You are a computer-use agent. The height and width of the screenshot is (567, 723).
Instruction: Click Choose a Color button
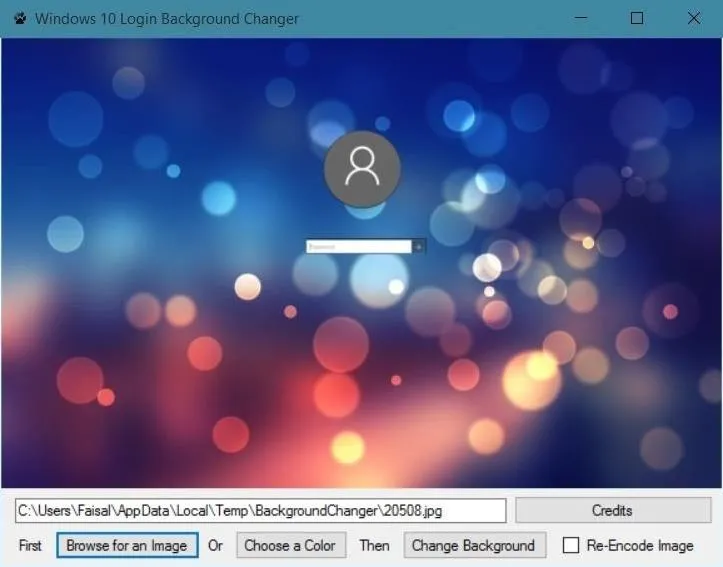[x=291, y=545]
